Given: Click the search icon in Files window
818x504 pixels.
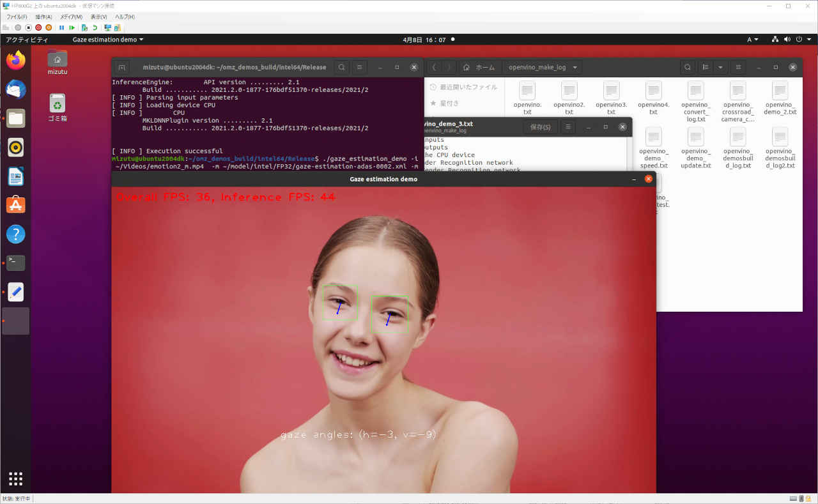Looking at the screenshot, I should 687,67.
